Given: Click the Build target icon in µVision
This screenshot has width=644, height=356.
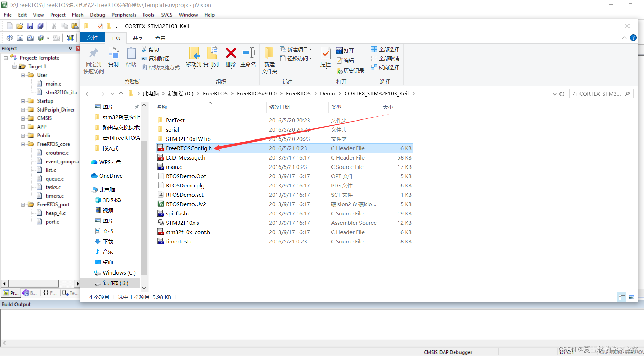Looking at the screenshot, I should click(20, 38).
